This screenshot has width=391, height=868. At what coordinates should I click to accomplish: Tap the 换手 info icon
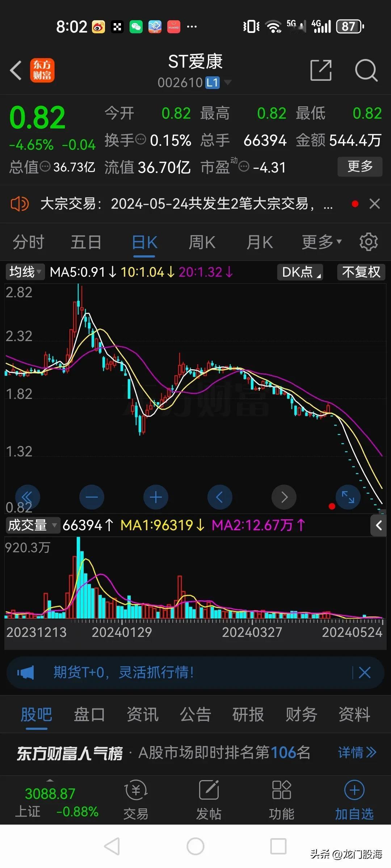[x=140, y=139]
